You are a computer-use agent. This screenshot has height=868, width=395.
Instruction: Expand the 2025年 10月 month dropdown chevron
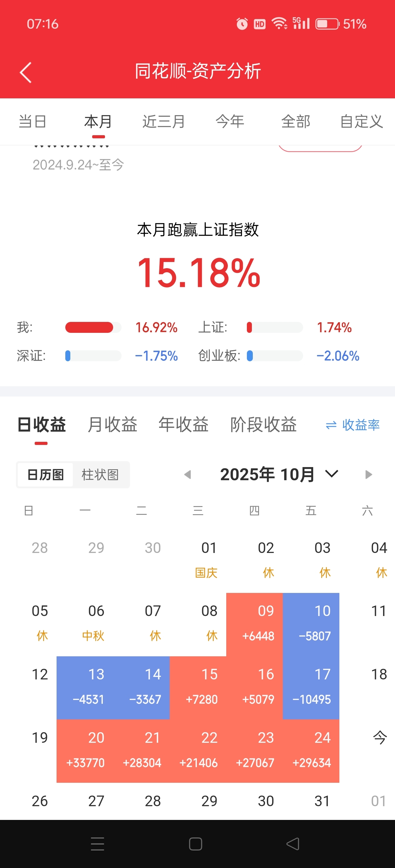pyautogui.click(x=331, y=474)
